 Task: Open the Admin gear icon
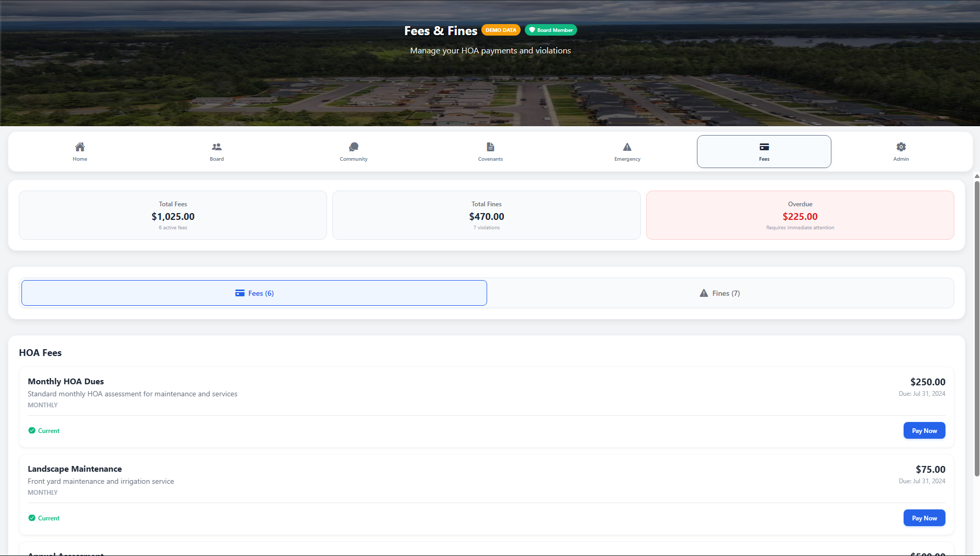(x=901, y=147)
